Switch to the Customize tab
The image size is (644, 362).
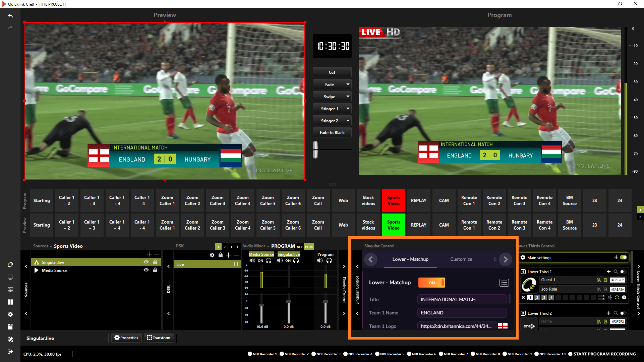tap(461, 259)
